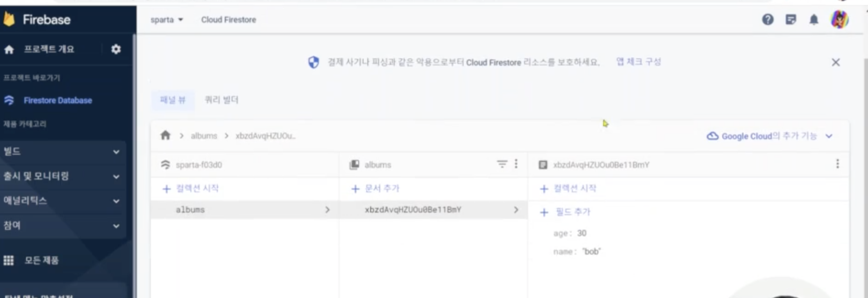Open filter icon in albums column
The height and width of the screenshot is (298, 868).
501,164
